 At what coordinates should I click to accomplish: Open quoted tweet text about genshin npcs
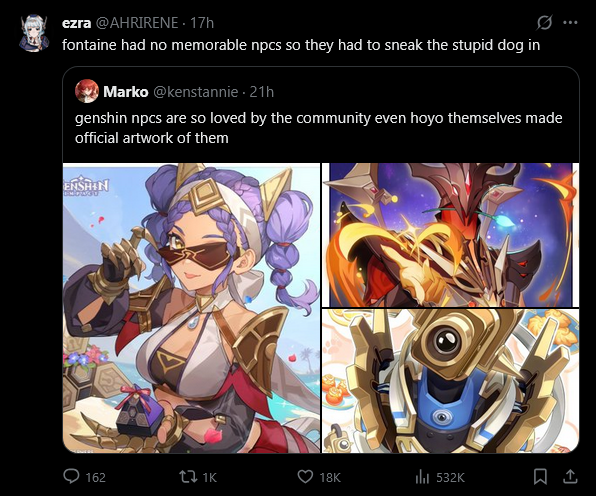coord(319,128)
